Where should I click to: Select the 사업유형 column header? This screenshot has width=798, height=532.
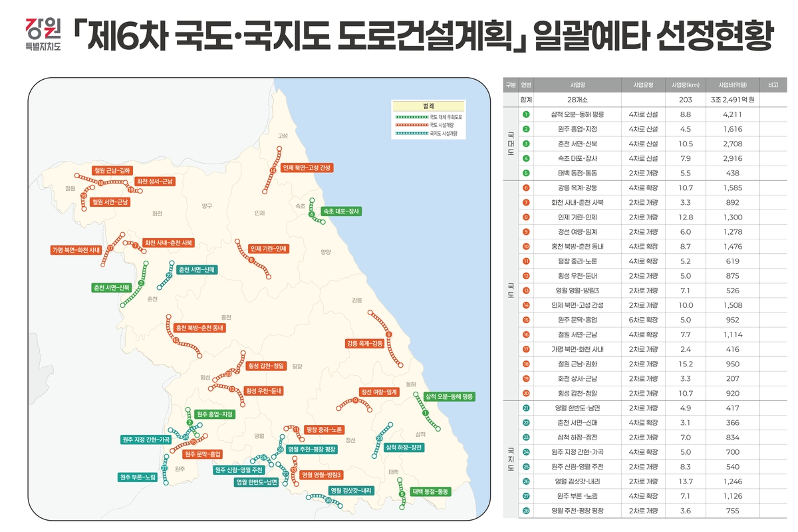point(644,85)
